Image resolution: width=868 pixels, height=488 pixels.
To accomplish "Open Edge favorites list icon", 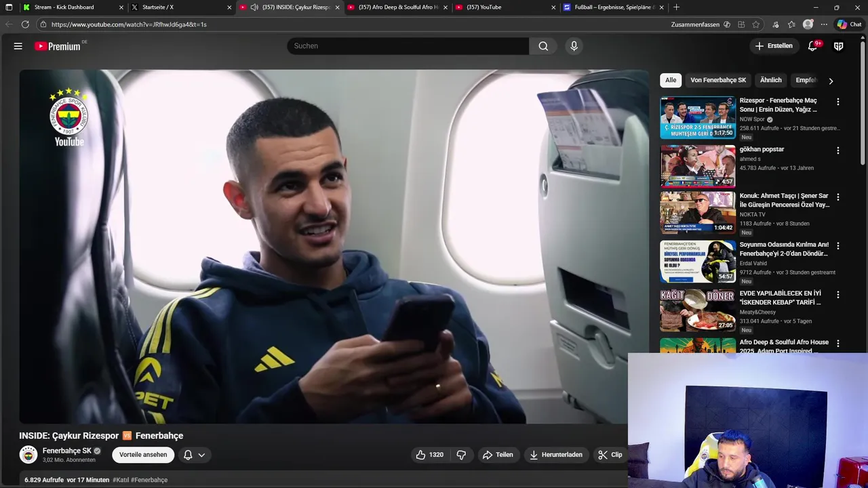I will (791, 24).
